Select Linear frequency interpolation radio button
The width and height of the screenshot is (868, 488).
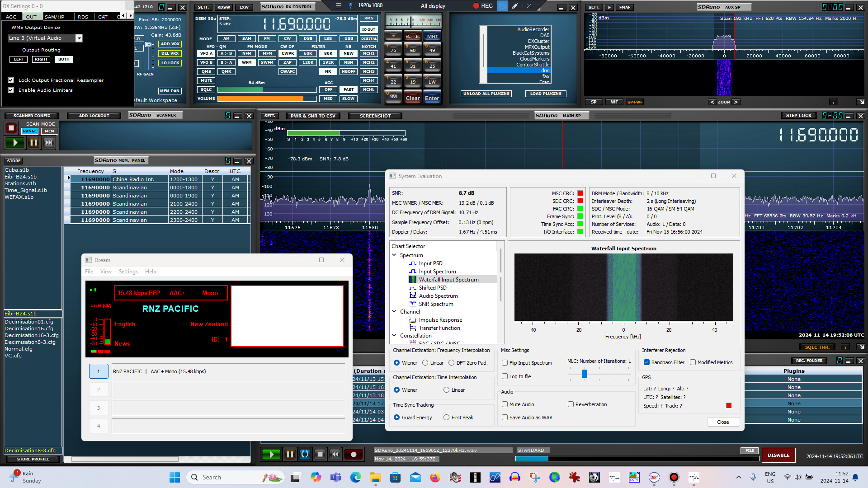click(425, 363)
